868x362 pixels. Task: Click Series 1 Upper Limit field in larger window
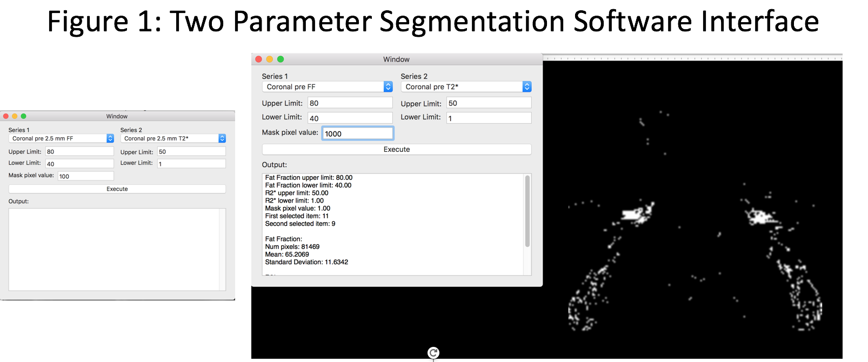tap(350, 103)
